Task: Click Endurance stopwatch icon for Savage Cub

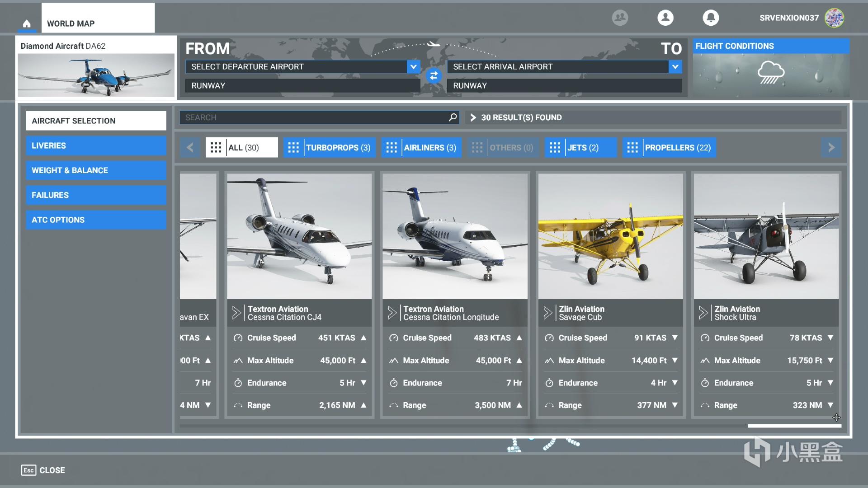Action: pos(549,383)
